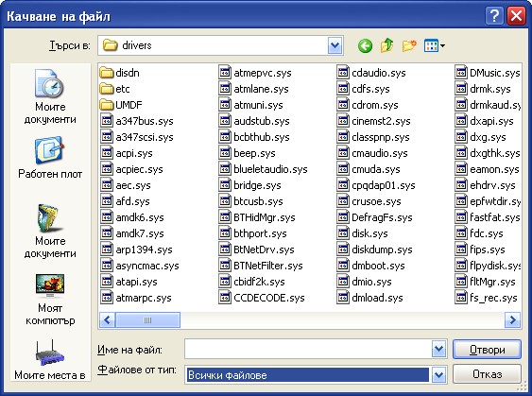Select the recent documents icon at sidebar top
Screen dimensions: 532x396
[50, 96]
